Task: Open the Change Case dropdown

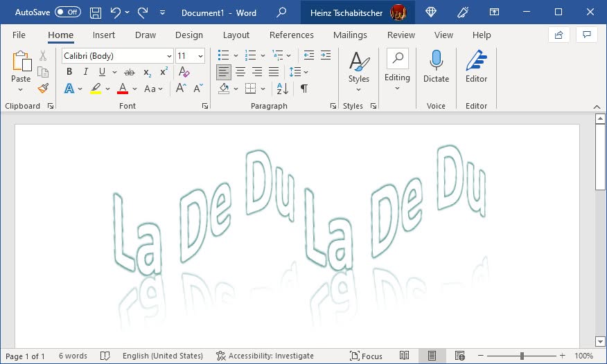Action: tap(153, 89)
